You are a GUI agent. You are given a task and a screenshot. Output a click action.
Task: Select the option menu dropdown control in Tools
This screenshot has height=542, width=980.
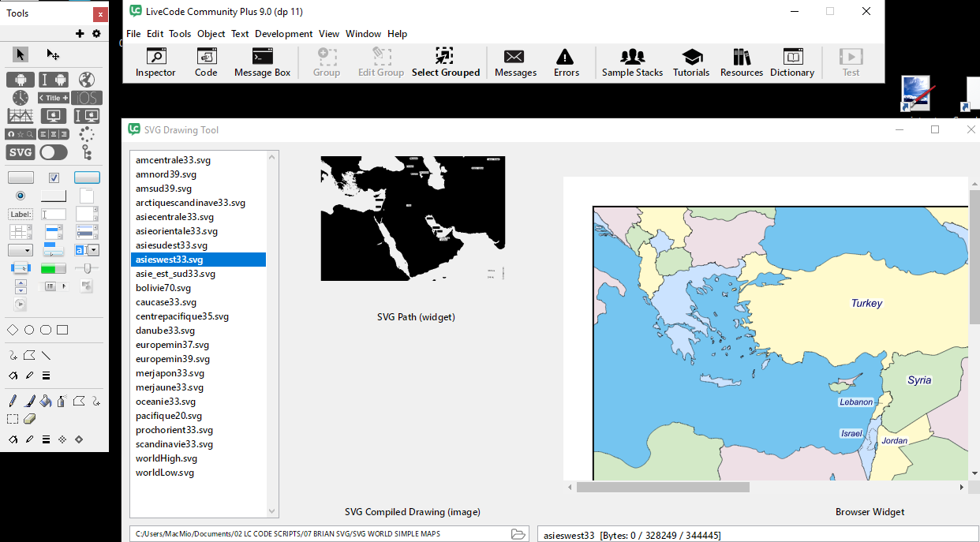point(21,250)
